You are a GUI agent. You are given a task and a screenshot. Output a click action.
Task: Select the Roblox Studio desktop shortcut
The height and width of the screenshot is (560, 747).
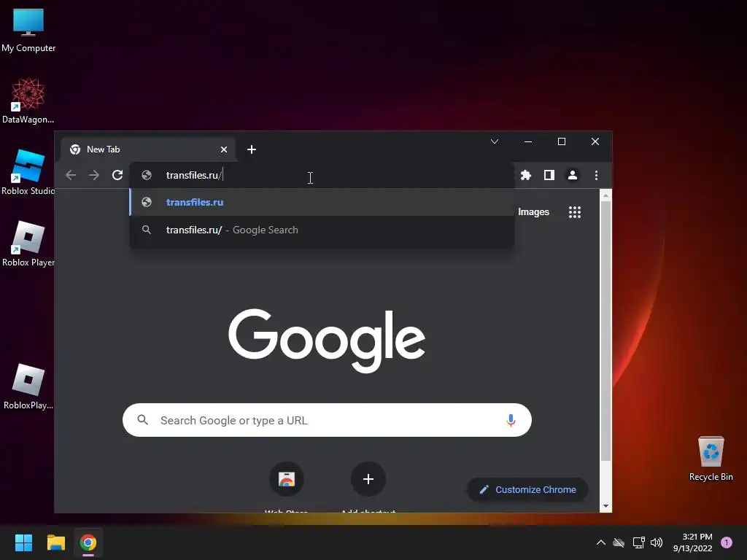coord(28,172)
